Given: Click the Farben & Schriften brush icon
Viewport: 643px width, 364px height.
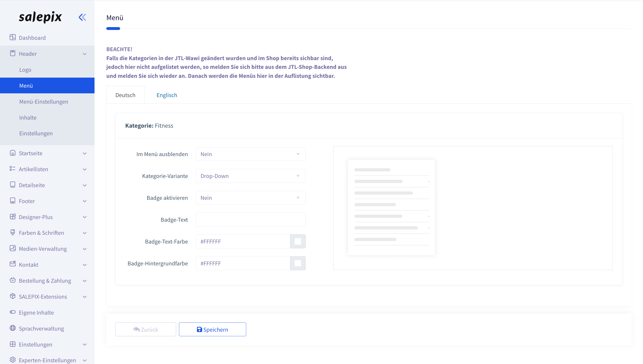Looking at the screenshot, I should coord(12,232).
